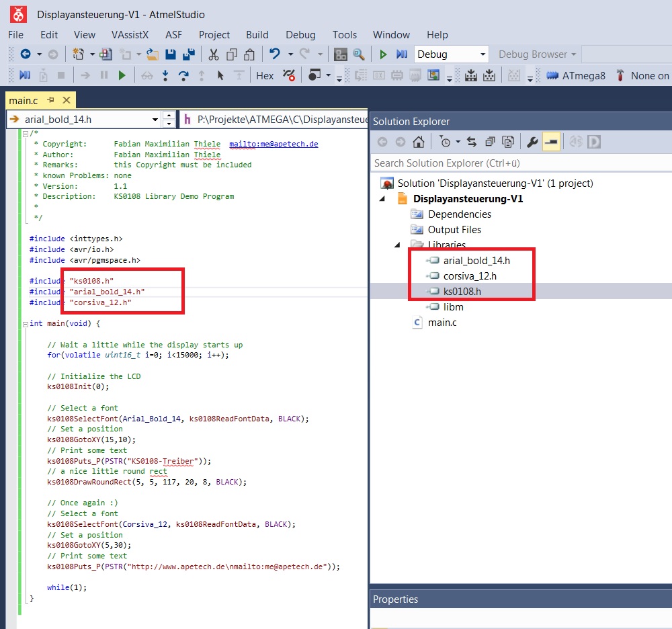Collapse the header comment block in editor
This screenshot has height=629, width=672.
(x=26, y=134)
